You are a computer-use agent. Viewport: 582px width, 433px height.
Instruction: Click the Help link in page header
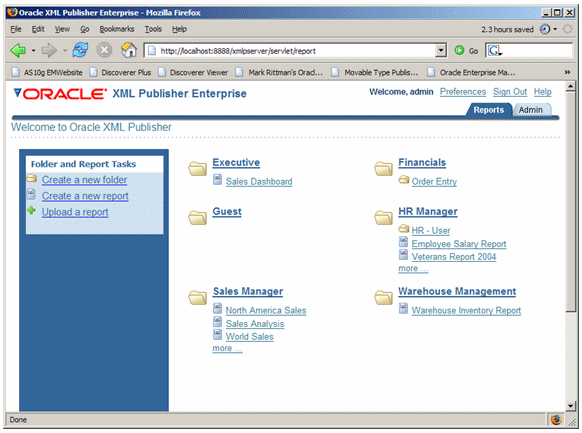[543, 92]
